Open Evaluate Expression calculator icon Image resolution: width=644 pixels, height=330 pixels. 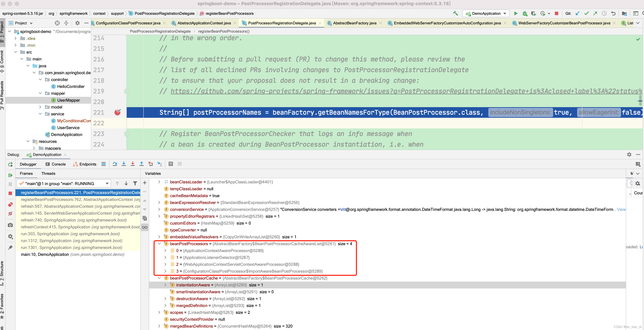pyautogui.click(x=171, y=164)
